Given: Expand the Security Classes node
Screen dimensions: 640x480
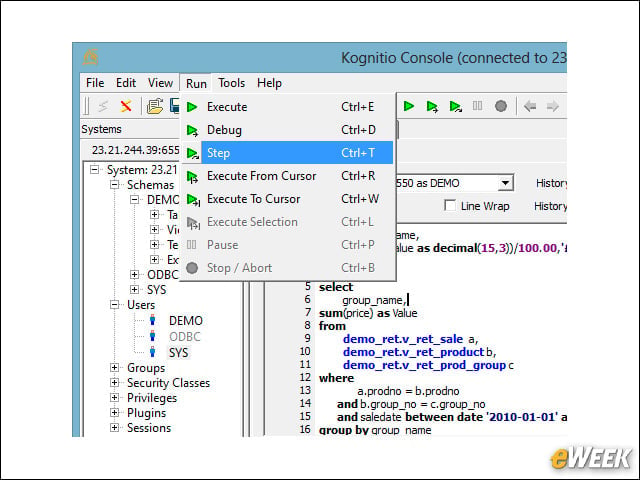Looking at the screenshot, I should 115,382.
